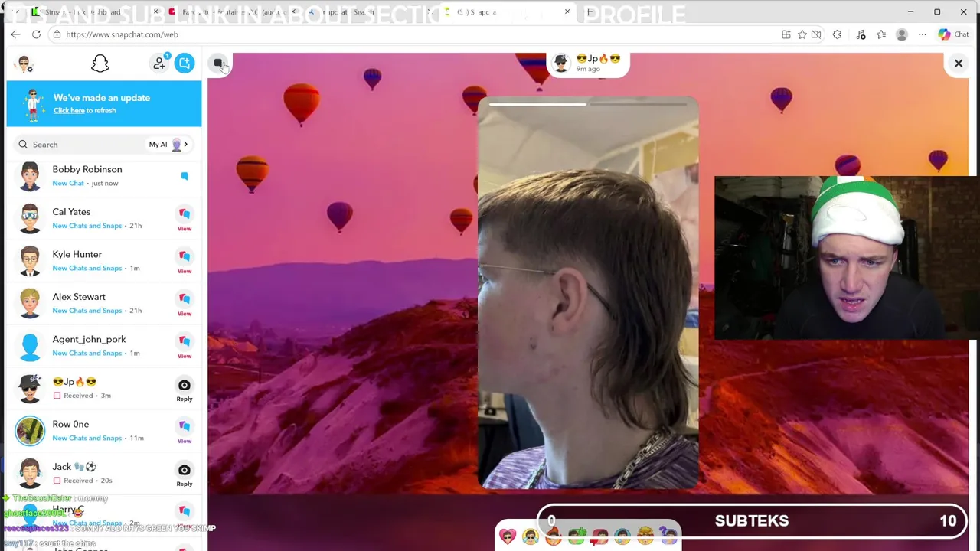Click the 'Click here' refresh link
This screenshot has width=980, height=551.
pos(69,110)
